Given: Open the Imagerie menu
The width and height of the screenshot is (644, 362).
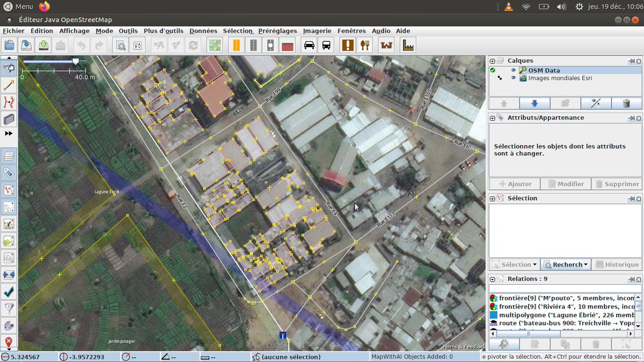Looking at the screenshot, I should 317,31.
